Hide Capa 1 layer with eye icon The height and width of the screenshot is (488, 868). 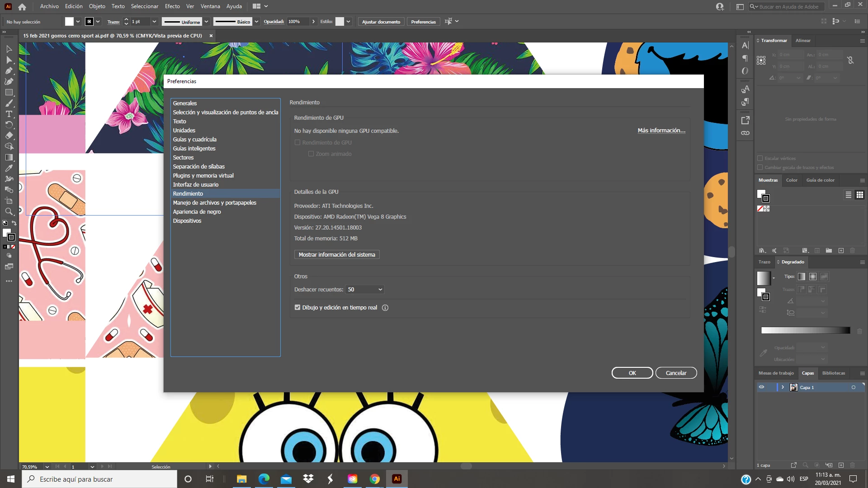coord(761,387)
